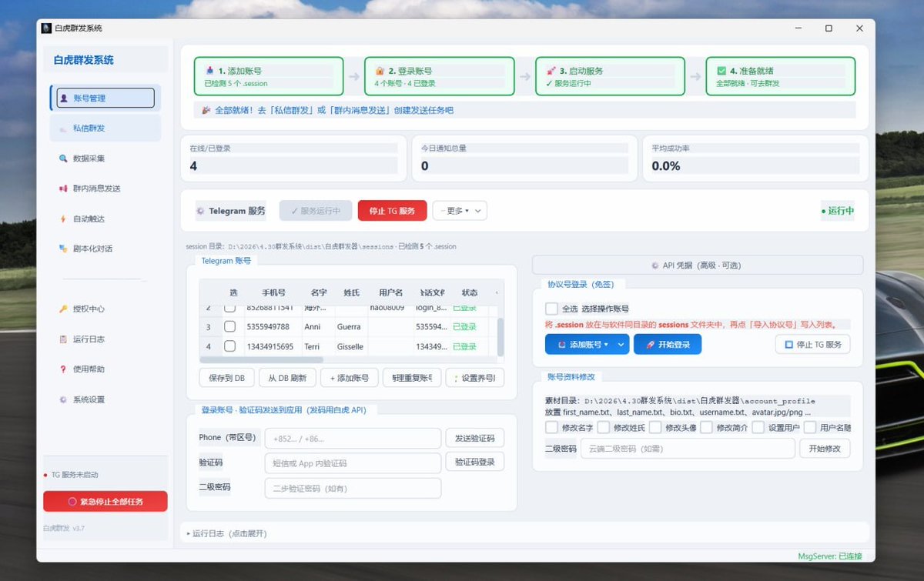The height and width of the screenshot is (581, 924).
Task: Click the checkmark icon in step 4 准备就绪
Action: [x=721, y=70]
